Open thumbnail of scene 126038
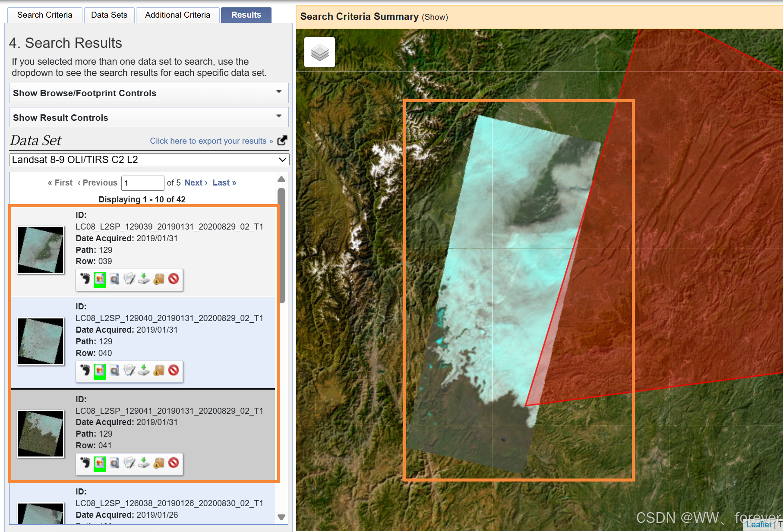The image size is (783, 532). [x=41, y=513]
